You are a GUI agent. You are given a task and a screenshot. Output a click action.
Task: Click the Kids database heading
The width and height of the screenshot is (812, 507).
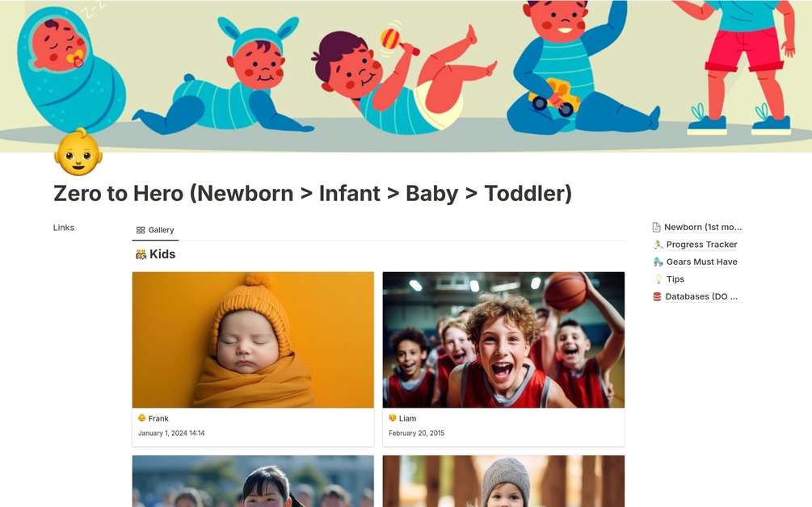tap(162, 254)
